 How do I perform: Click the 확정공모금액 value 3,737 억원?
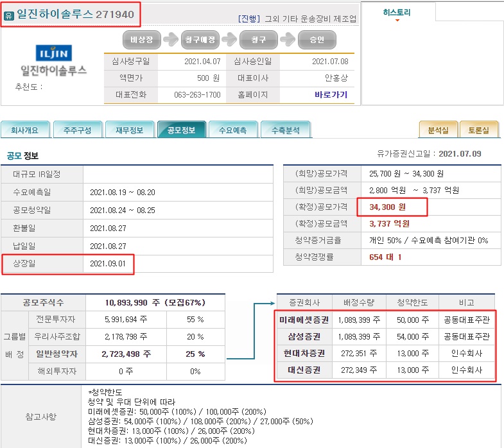point(389,223)
